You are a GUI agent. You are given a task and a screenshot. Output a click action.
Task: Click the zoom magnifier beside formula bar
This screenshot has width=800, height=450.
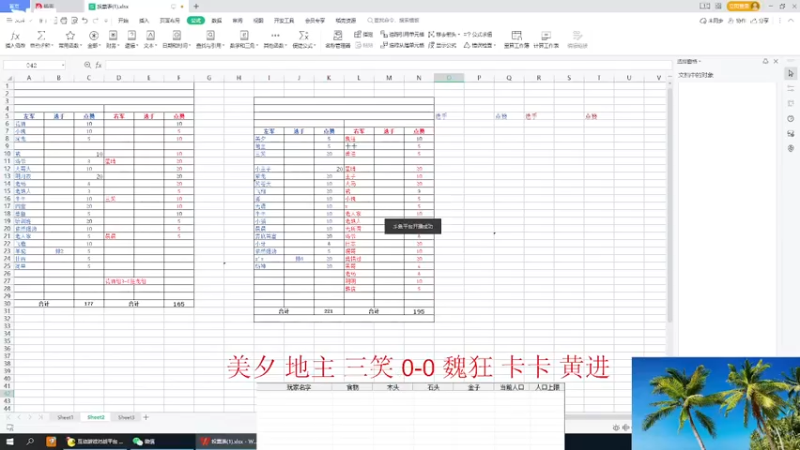point(87,65)
